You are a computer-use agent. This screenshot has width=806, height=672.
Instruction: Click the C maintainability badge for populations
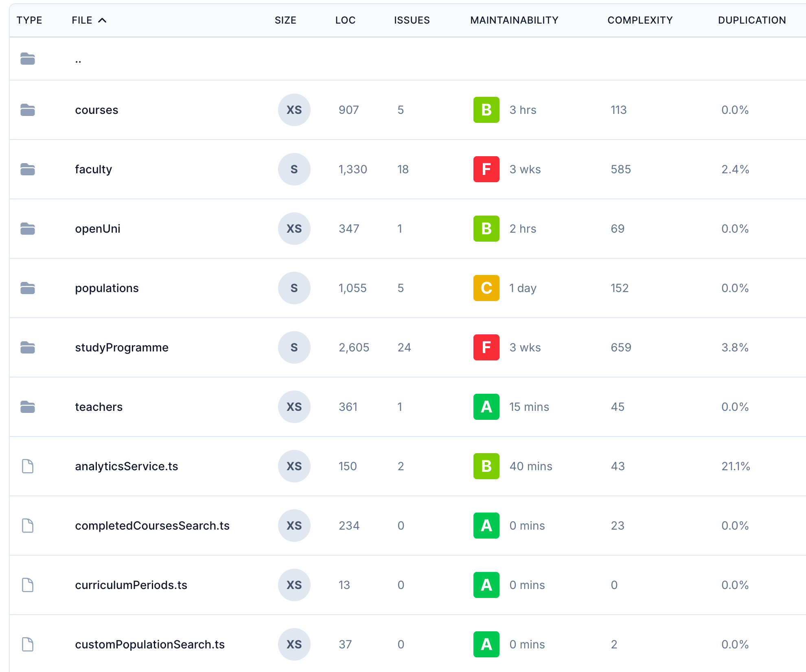click(x=486, y=288)
